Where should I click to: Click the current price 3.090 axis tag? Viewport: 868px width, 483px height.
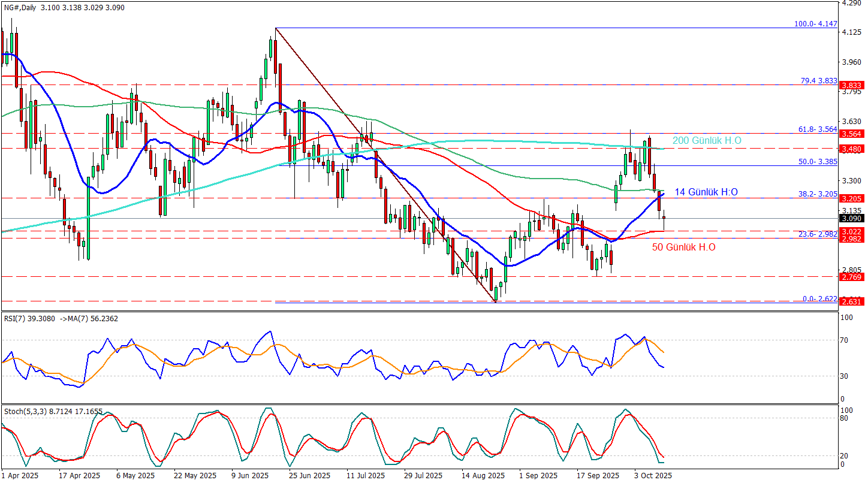click(851, 219)
